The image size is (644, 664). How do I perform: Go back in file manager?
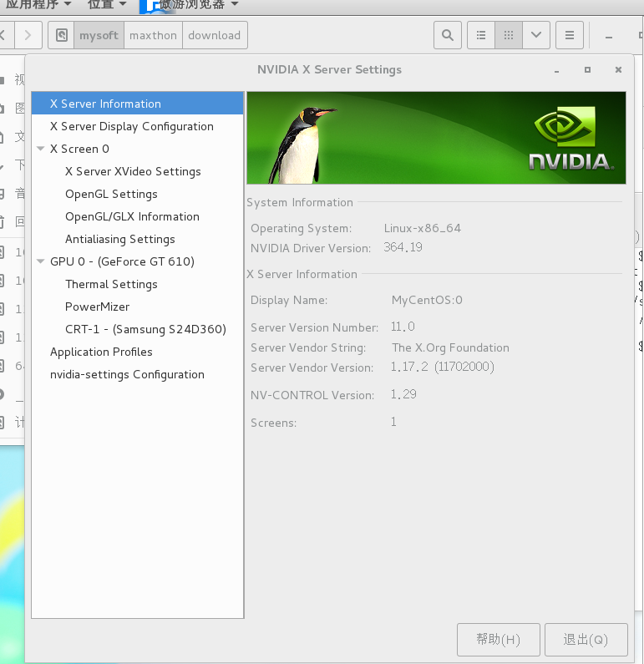pos(5,35)
